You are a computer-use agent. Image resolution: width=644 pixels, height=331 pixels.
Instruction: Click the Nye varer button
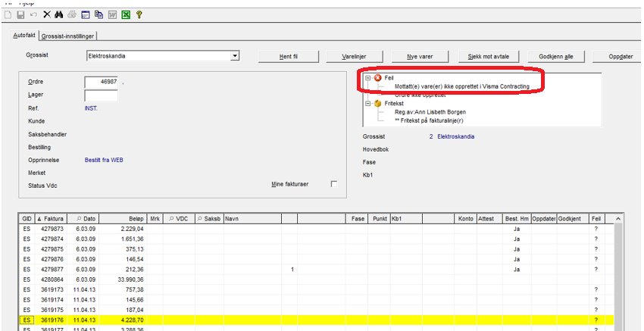(x=420, y=57)
